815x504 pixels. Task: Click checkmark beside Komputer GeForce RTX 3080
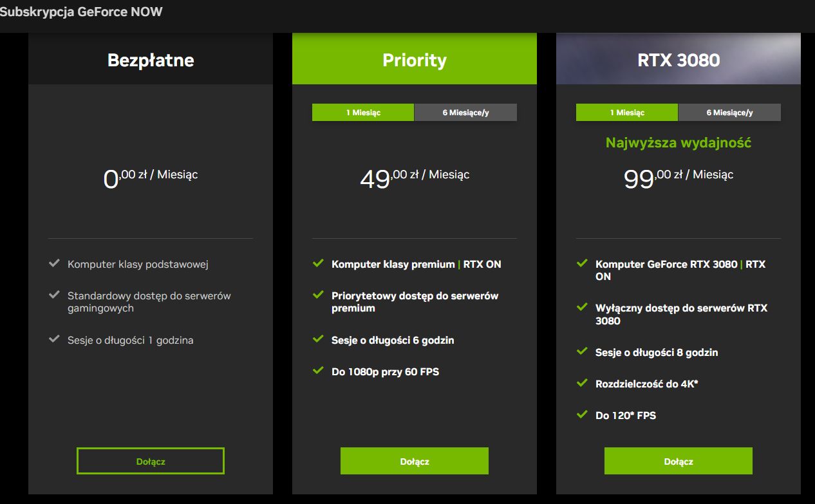[x=582, y=263]
